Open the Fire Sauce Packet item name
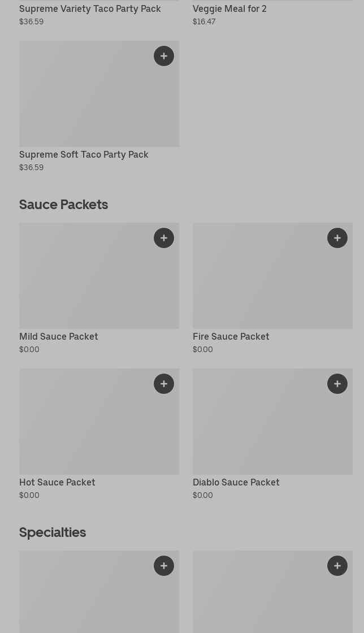This screenshot has height=633, width=364. click(231, 336)
